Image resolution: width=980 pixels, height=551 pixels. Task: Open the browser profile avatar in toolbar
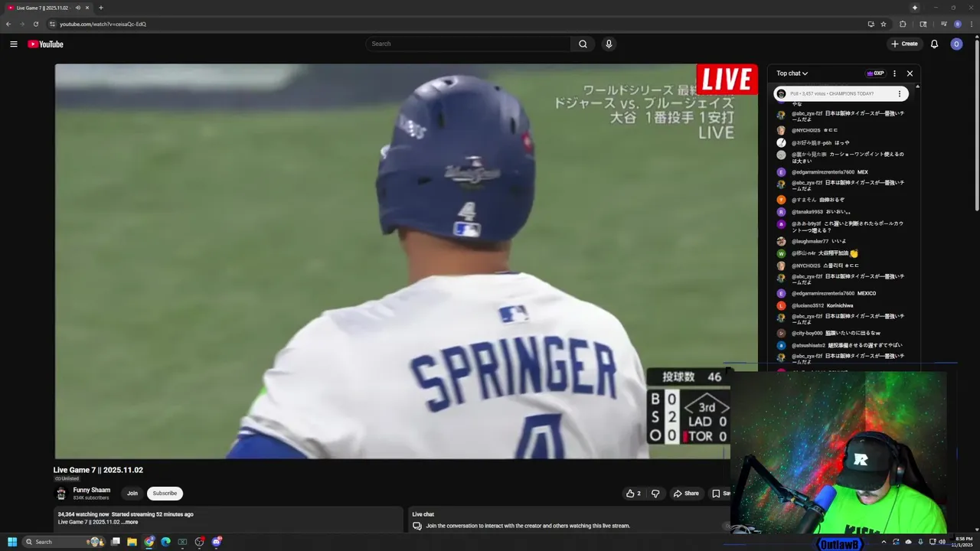tap(957, 24)
